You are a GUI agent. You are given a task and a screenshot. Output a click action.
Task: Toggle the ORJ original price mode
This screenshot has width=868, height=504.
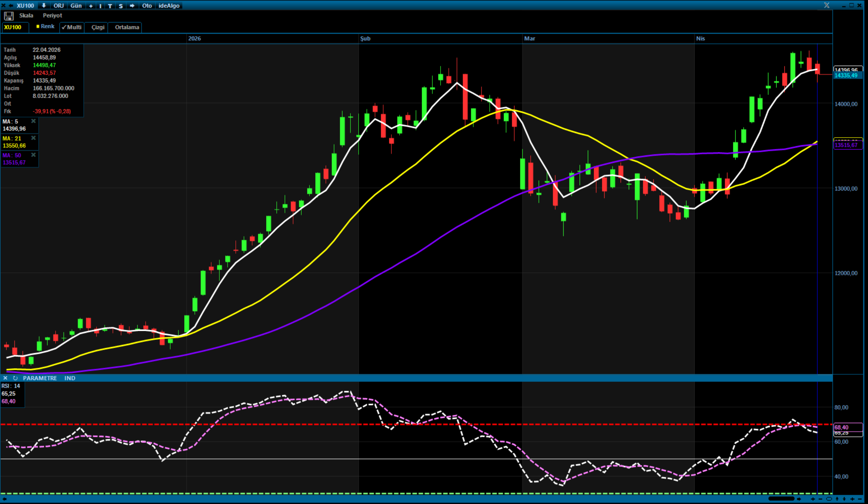[59, 5]
